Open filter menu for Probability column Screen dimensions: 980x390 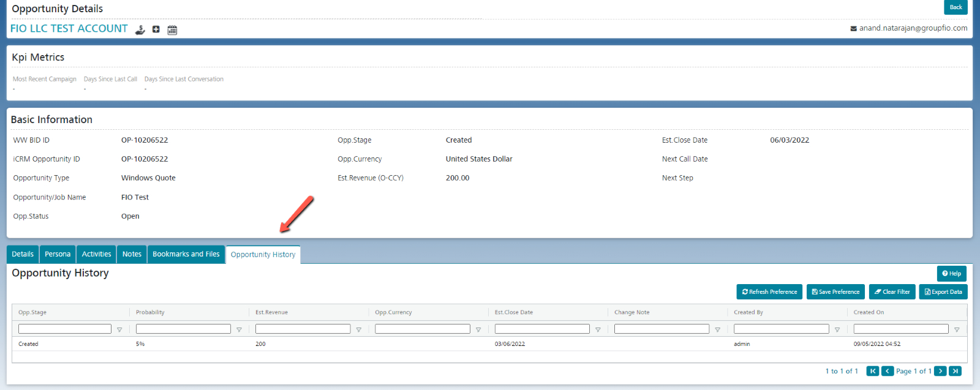click(x=239, y=329)
